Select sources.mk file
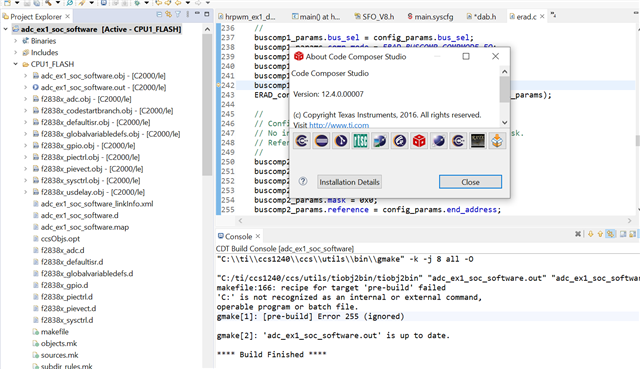This screenshot has width=640, height=369. [x=59, y=355]
